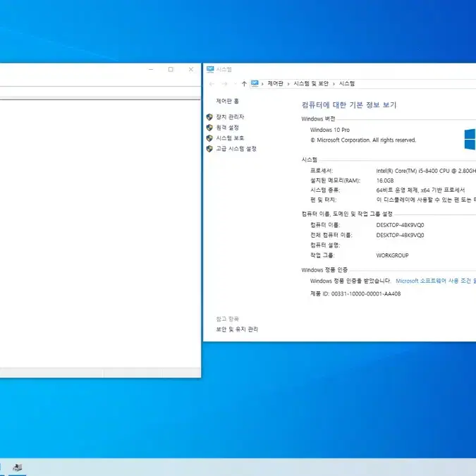The height and width of the screenshot is (476, 476).
Task: Click the Back arrow in the System window
Action: pyautogui.click(x=212, y=84)
